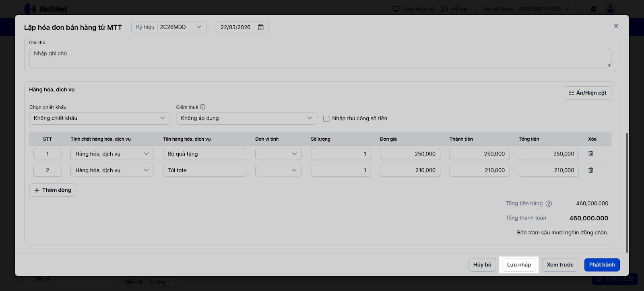Open the settings gear icon
Screen dimensions: 644x291
(594, 9)
